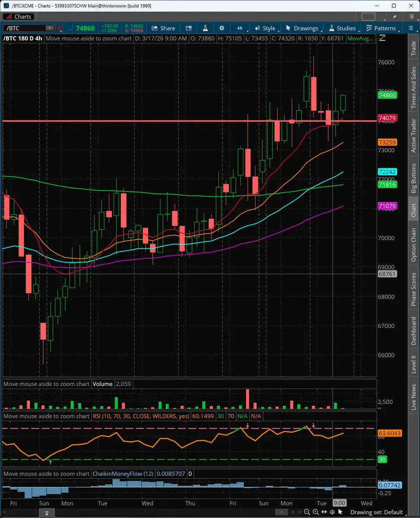This screenshot has width=420, height=518.
Task: Click the 71816 green moving average label
Action: click(387, 184)
